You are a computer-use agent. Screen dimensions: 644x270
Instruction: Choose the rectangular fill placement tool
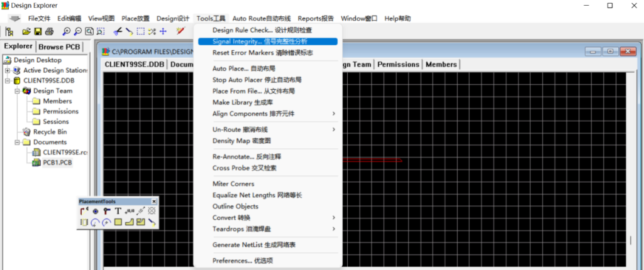(x=118, y=222)
